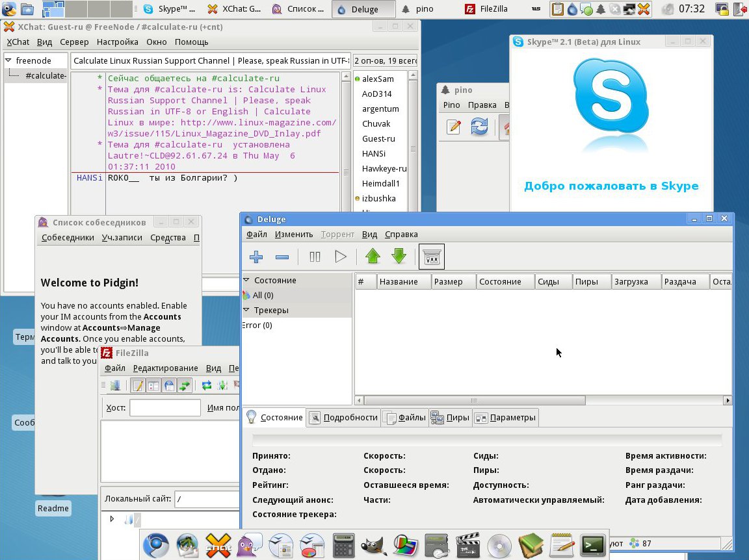Collapse the Трекеры section in Deluge sidebar
Viewport: 749px width, 560px height.
point(247,310)
